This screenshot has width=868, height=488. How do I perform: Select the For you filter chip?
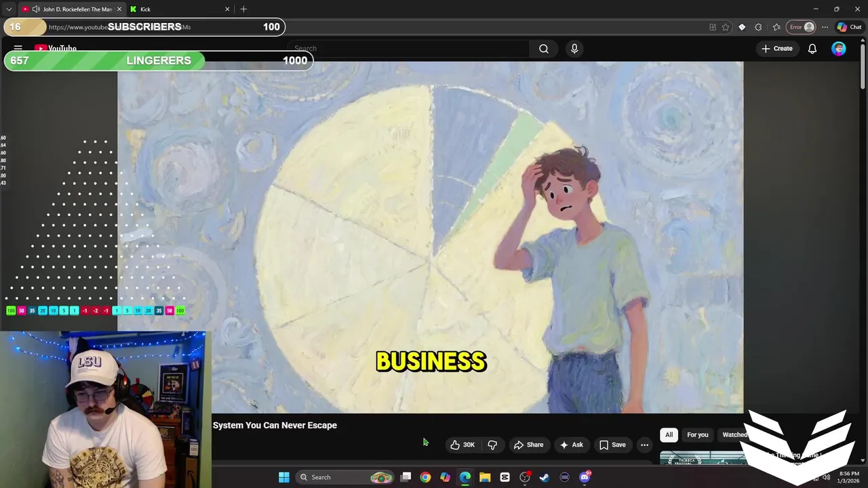click(697, 434)
